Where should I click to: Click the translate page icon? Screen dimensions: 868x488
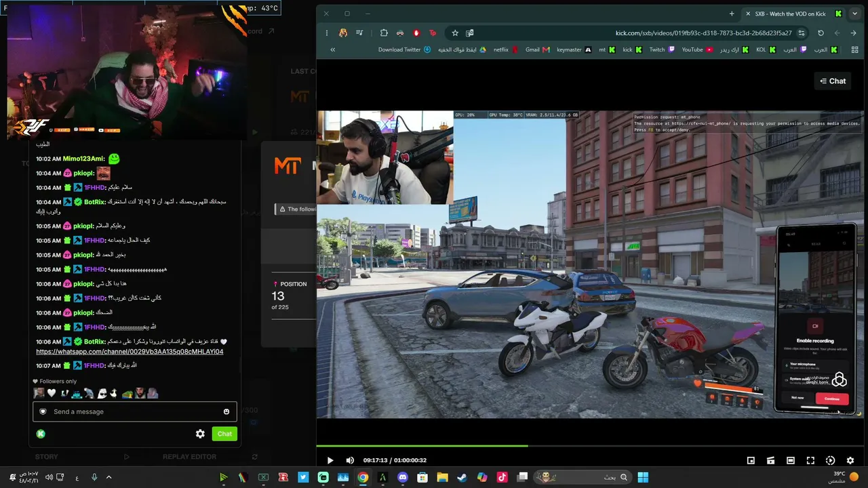[x=469, y=33]
